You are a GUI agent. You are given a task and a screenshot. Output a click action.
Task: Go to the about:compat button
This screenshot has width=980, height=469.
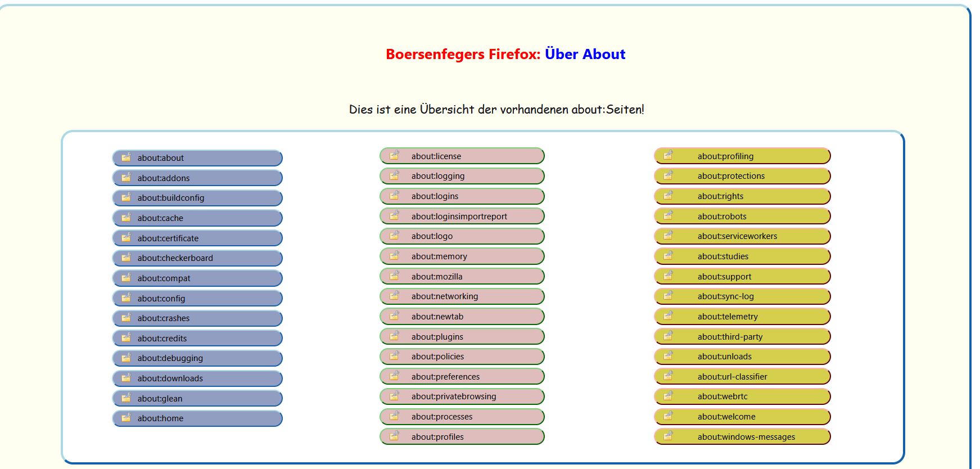coord(197,278)
